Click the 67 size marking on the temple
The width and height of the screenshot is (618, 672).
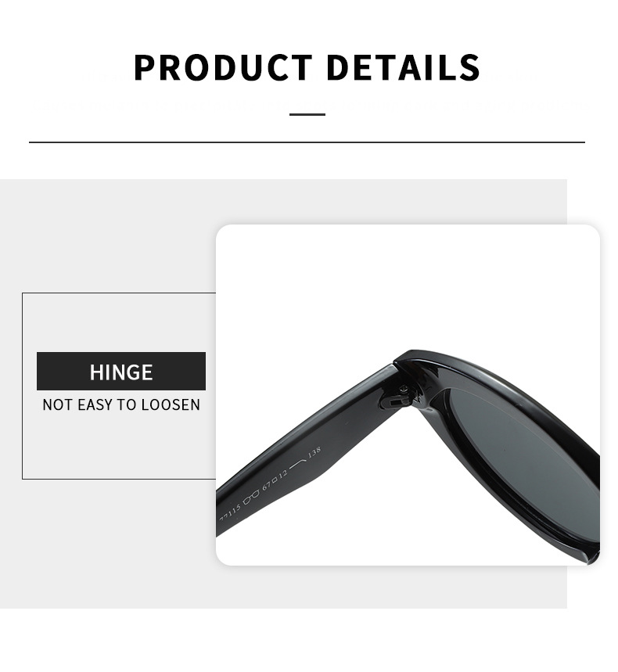click(267, 486)
